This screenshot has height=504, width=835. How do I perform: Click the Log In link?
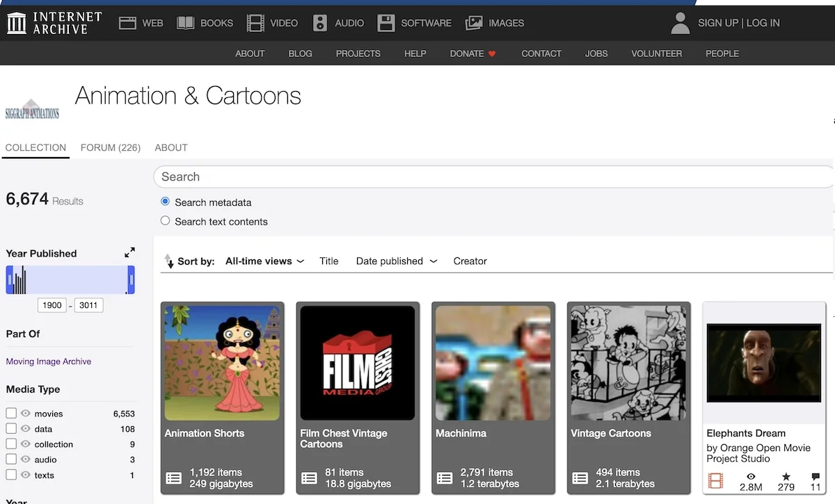click(x=763, y=23)
